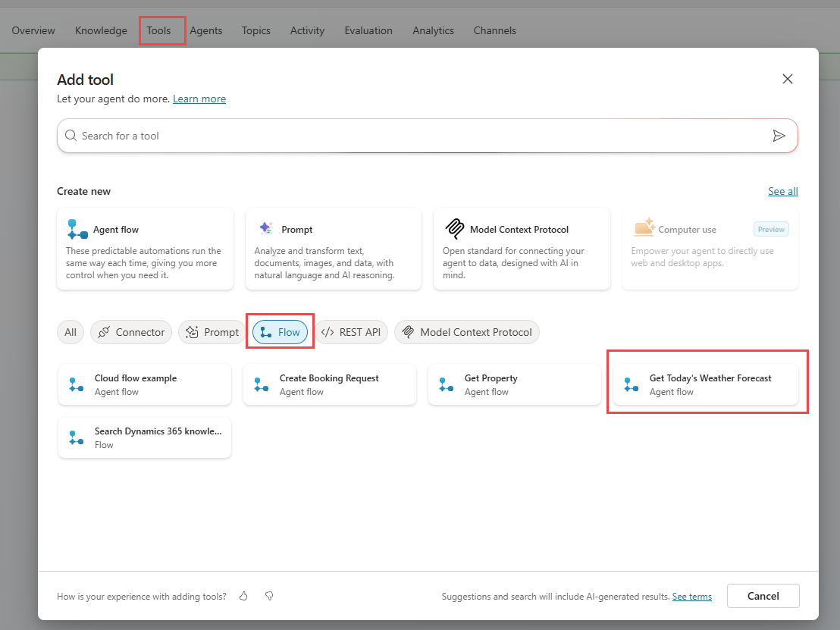Click the Cancel button

click(x=763, y=596)
